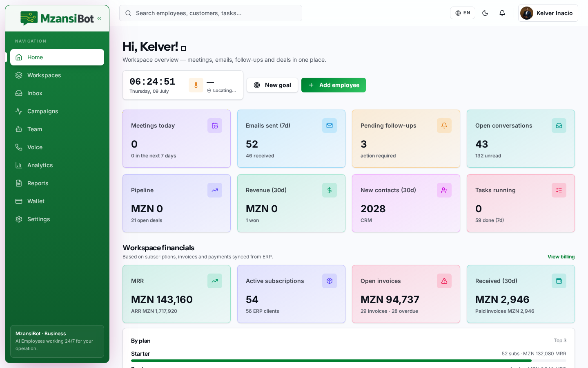Click the checklist icon on Tasks running

pos(559,190)
